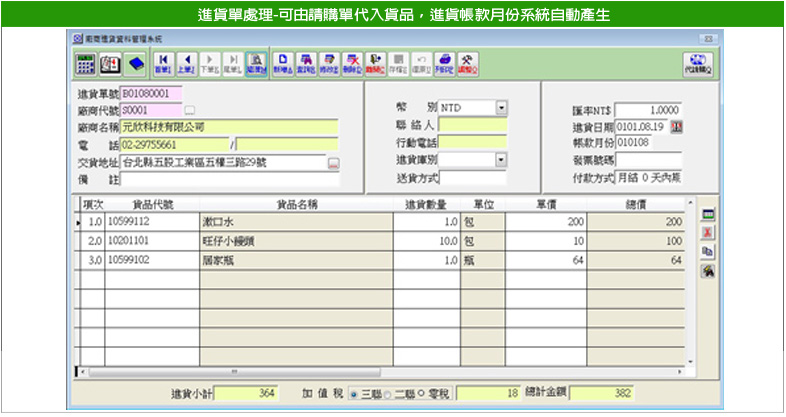Click the print (列印) toolbar icon
The width and height of the screenshot is (786, 417).
click(x=445, y=63)
